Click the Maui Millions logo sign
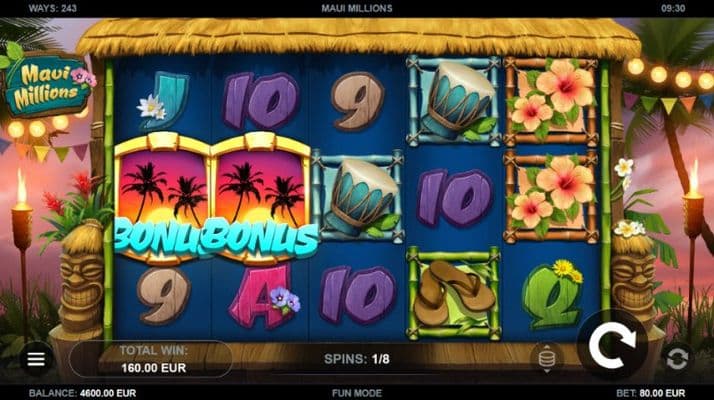The width and height of the screenshot is (714, 400). coord(47,85)
